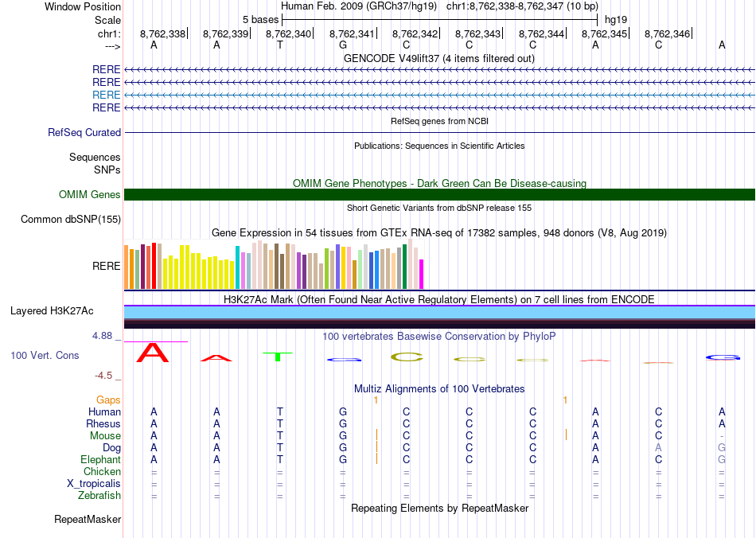
Task: Click the RefSeq Curated intron line
Action: (x=440, y=132)
